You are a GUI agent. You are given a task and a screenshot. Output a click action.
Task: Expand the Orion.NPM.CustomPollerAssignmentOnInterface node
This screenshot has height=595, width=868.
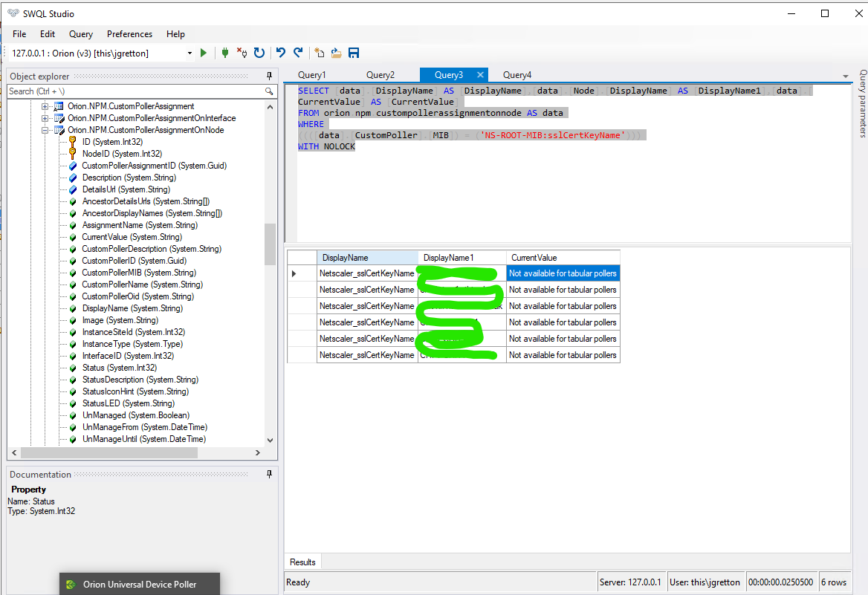(x=45, y=118)
